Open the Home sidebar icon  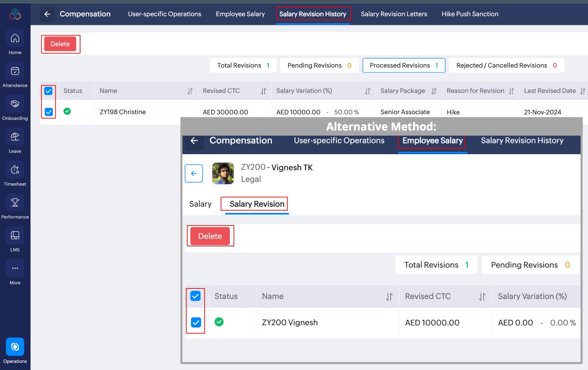tap(15, 38)
